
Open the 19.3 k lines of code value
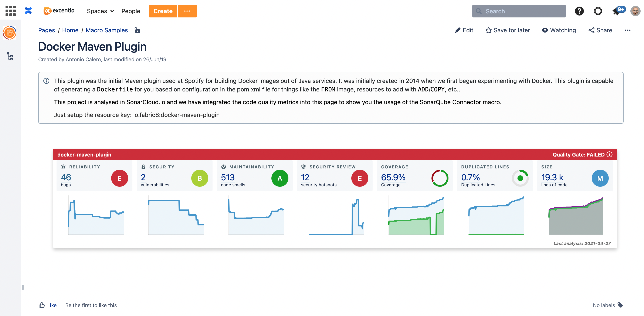point(552,177)
